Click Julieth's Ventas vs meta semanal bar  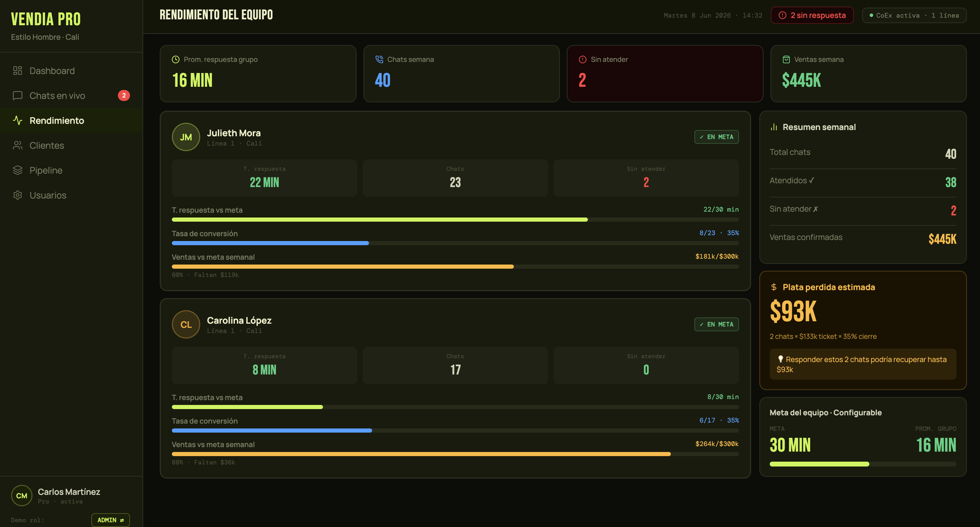click(455, 267)
